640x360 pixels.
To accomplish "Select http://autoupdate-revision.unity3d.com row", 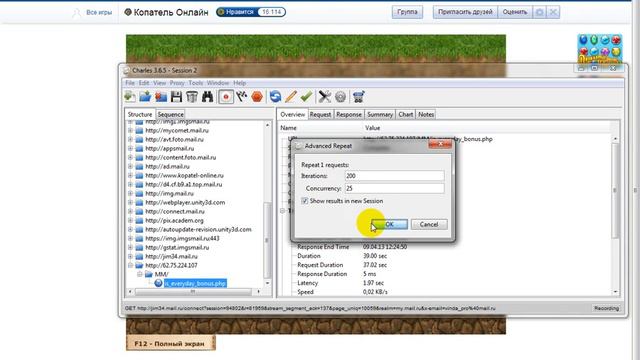I will coord(198,229).
